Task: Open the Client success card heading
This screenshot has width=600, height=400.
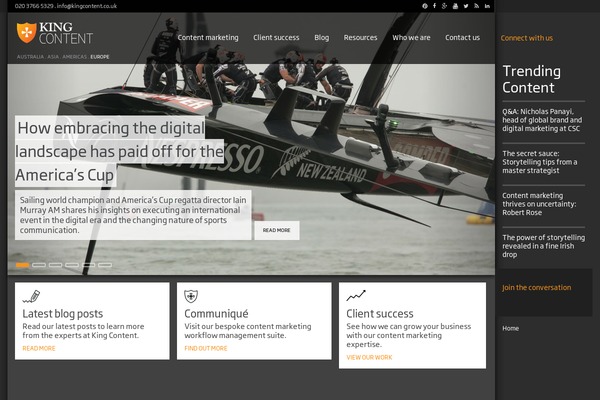Action: pyautogui.click(x=380, y=313)
